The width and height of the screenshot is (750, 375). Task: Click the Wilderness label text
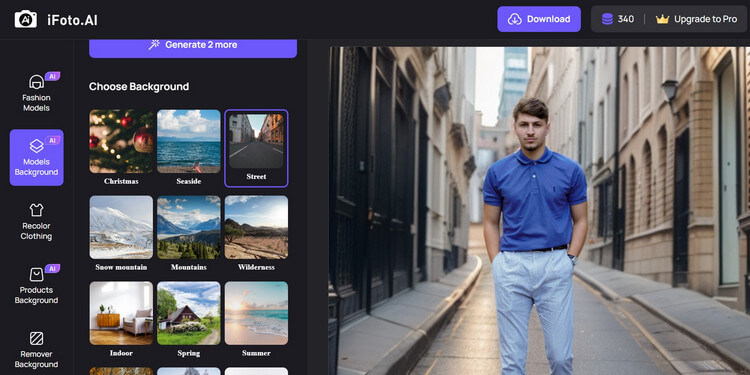(x=256, y=267)
